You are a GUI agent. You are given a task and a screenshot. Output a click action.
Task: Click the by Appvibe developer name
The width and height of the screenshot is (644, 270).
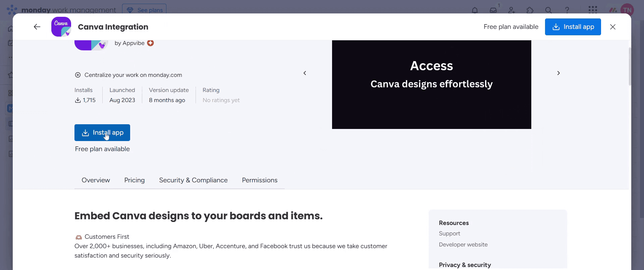coord(129,43)
